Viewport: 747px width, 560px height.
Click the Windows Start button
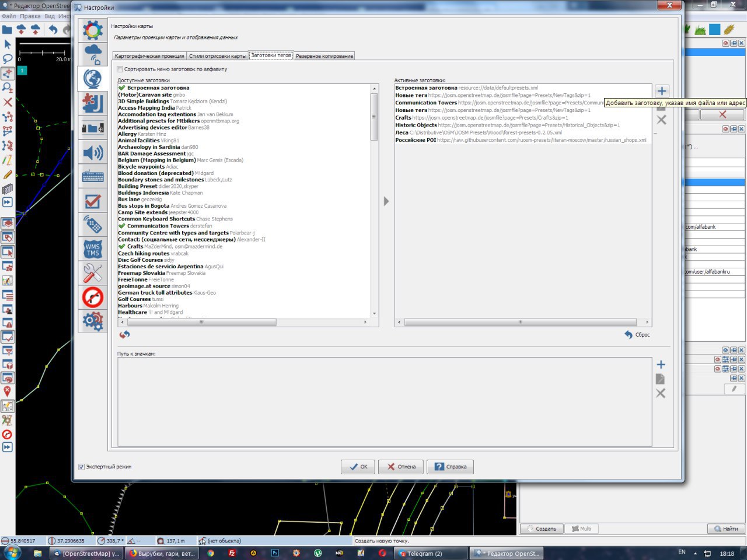pyautogui.click(x=12, y=552)
